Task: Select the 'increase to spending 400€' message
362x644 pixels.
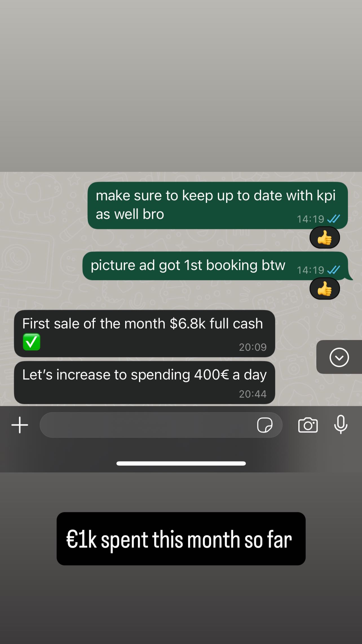Action: coord(144,383)
